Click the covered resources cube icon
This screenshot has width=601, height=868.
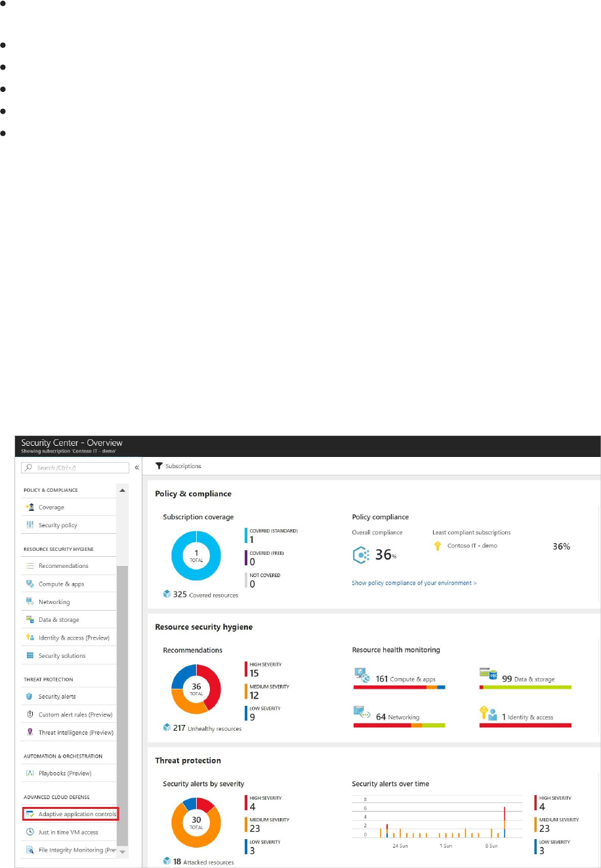click(x=167, y=594)
